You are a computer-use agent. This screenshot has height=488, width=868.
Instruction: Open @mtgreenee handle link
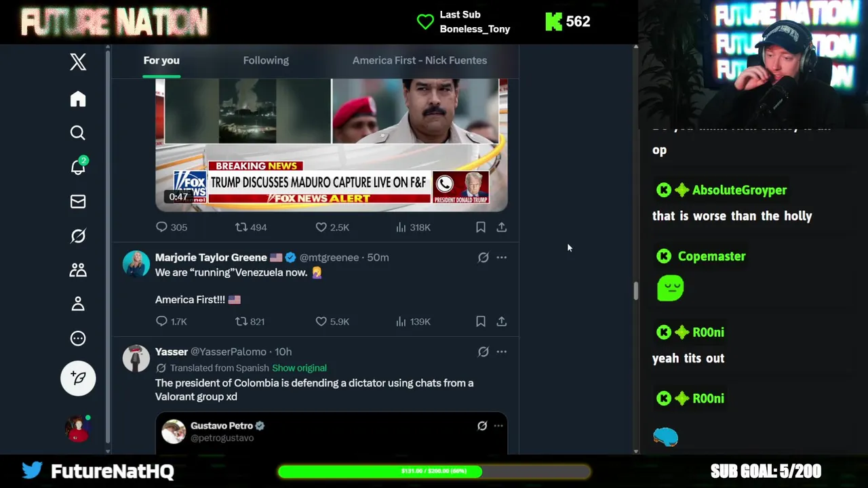(x=329, y=258)
